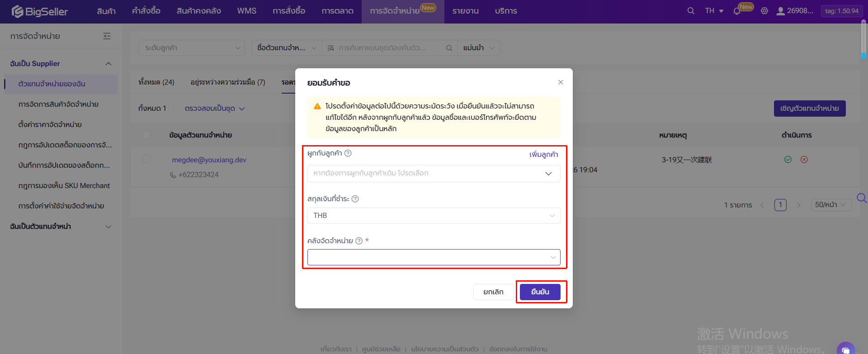868x354 pixels.
Task: Open the WMS menu in top navigation
Action: (247, 11)
